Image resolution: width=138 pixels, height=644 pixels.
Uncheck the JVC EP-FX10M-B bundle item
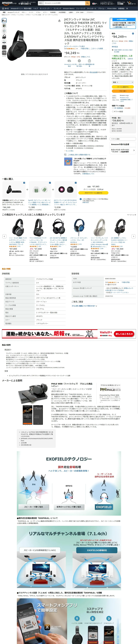coord(75,183)
